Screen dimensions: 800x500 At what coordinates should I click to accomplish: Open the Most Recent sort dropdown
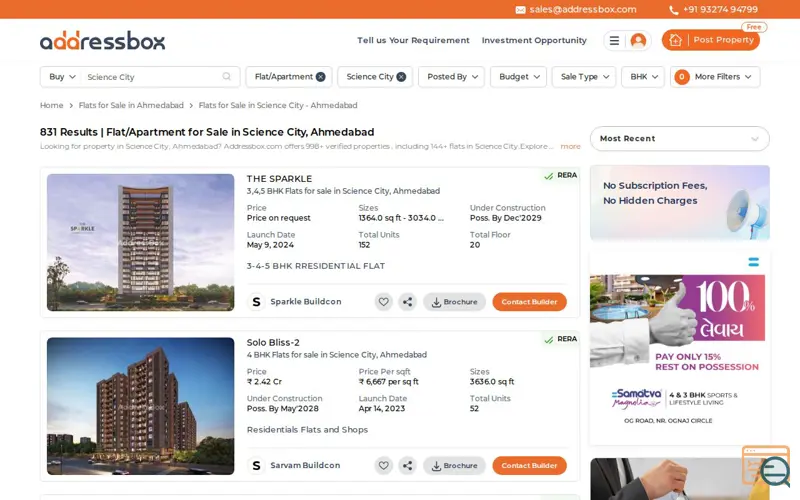click(680, 138)
